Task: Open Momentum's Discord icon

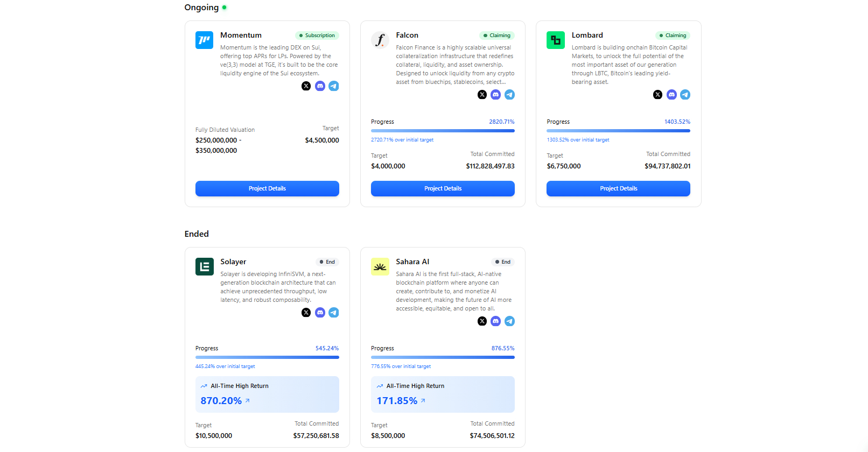Action: pos(320,86)
